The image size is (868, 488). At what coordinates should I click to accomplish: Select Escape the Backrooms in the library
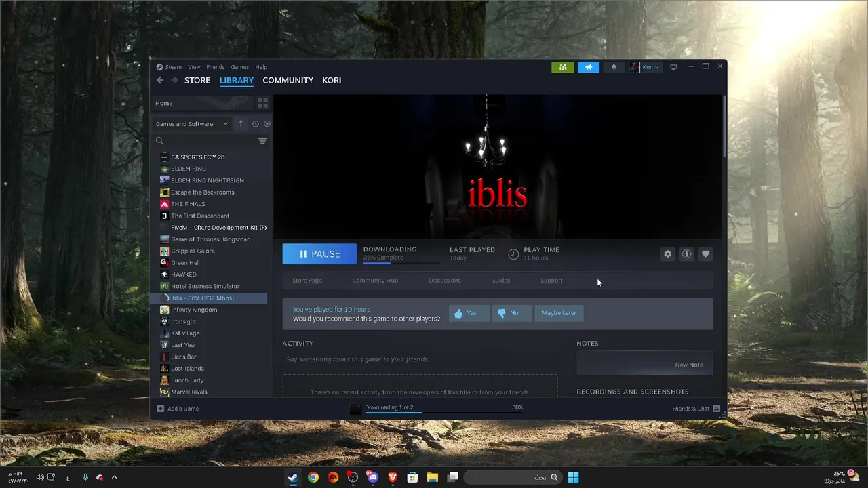point(209,192)
